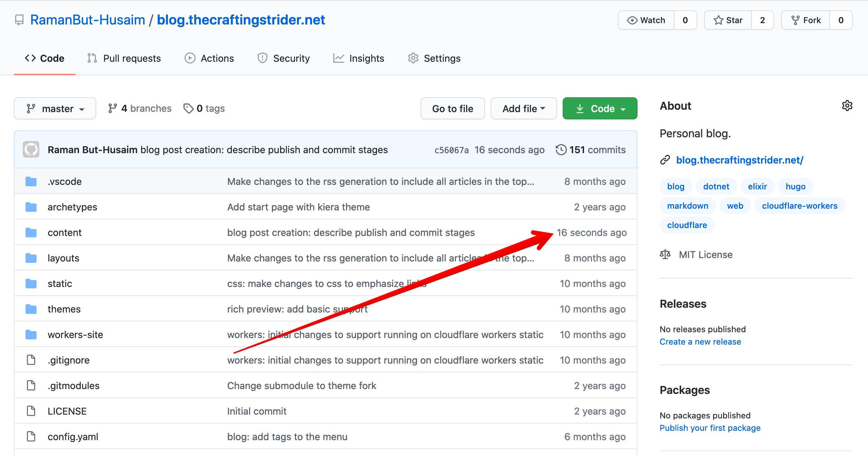Click the .gitmodules file icon

(31, 385)
